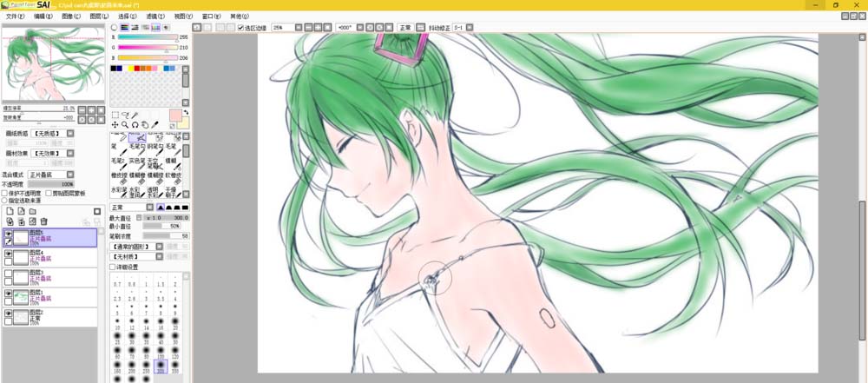Open the 编辑 menu
Image resolution: width=868 pixels, height=383 pixels.
(43, 17)
